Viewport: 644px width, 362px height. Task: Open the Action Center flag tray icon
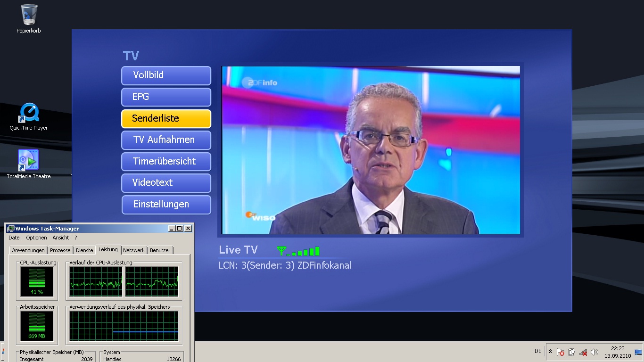(561, 352)
